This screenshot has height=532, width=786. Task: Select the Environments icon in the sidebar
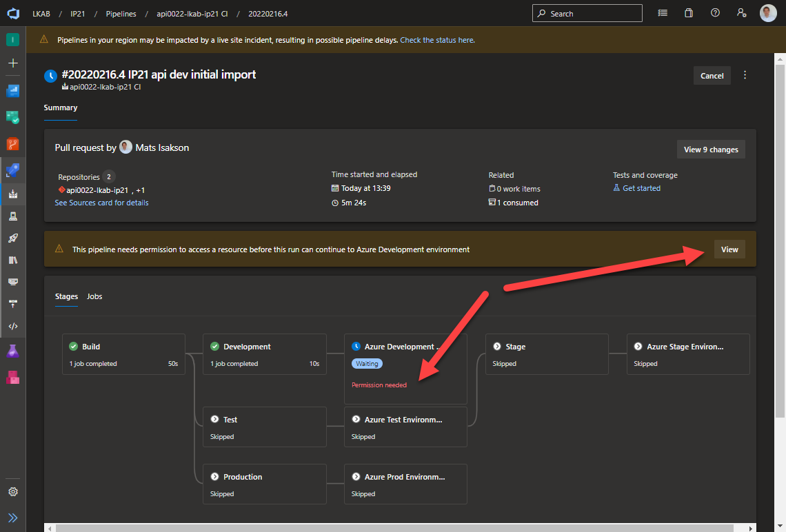pos(12,217)
